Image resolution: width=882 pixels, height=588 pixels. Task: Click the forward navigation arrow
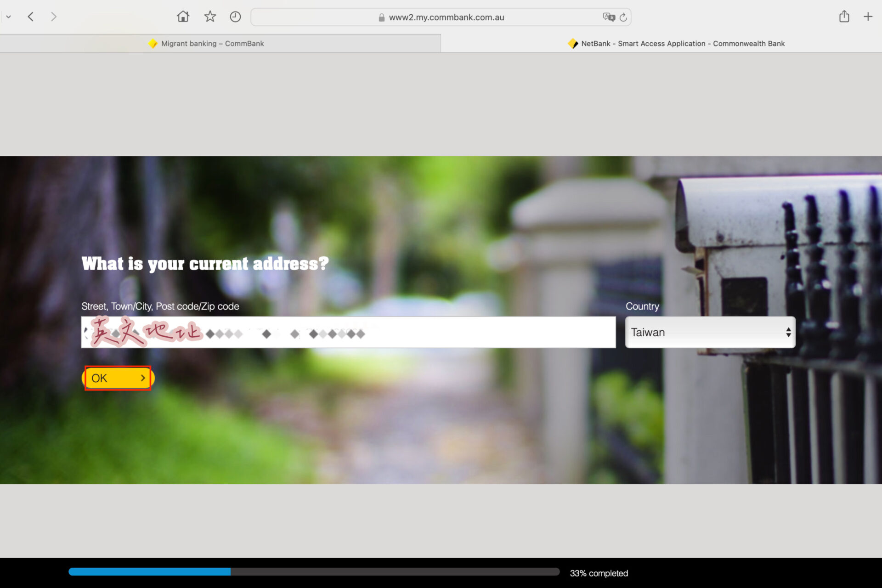tap(54, 17)
